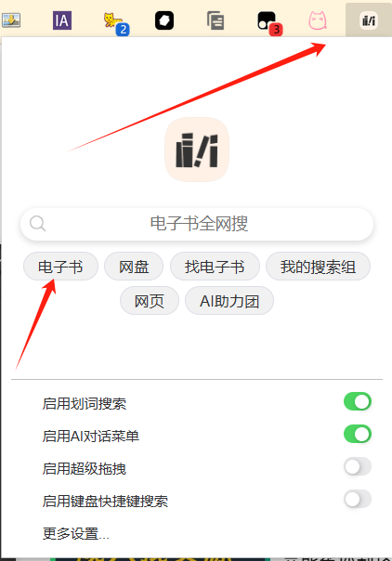Click the extension icon with red badge 3
The height and width of the screenshot is (561, 392).
coord(269,23)
